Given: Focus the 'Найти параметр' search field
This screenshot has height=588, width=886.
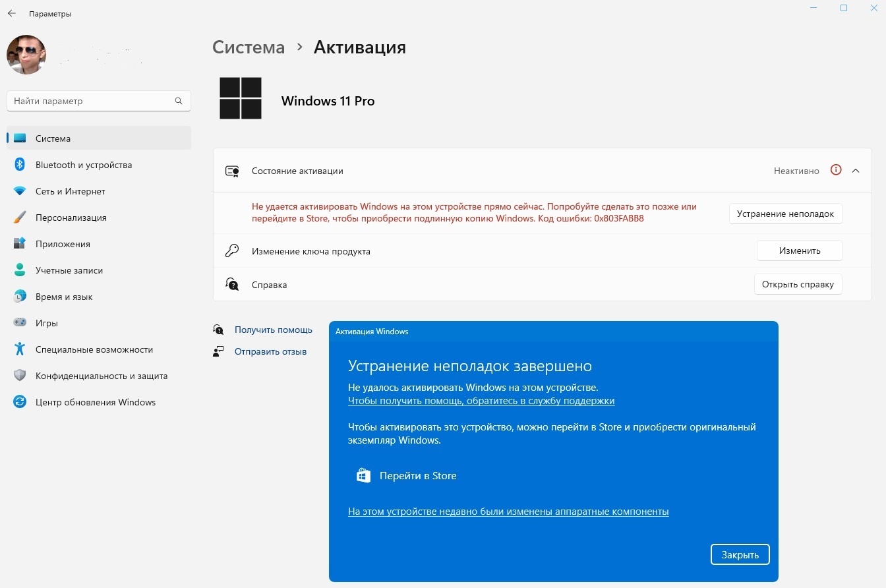Looking at the screenshot, I should [99, 101].
